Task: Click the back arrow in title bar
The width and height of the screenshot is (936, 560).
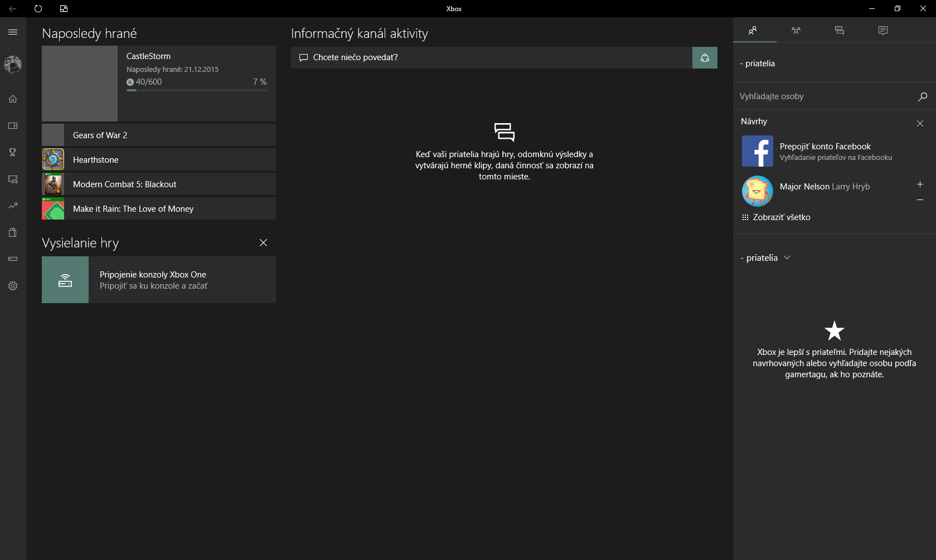Action: point(12,9)
